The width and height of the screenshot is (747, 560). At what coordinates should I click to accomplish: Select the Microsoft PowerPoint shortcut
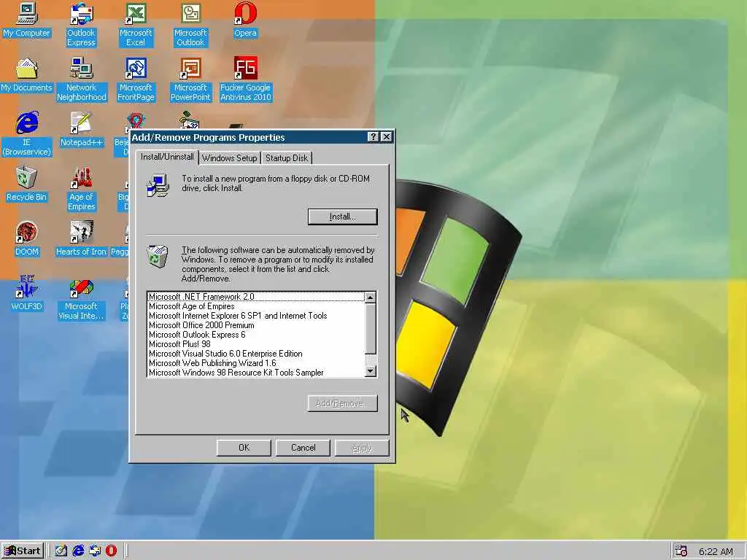click(190, 79)
